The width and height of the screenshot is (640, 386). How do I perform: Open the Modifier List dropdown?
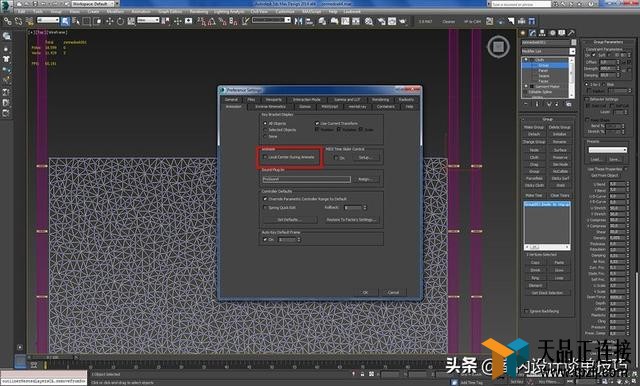(548, 51)
